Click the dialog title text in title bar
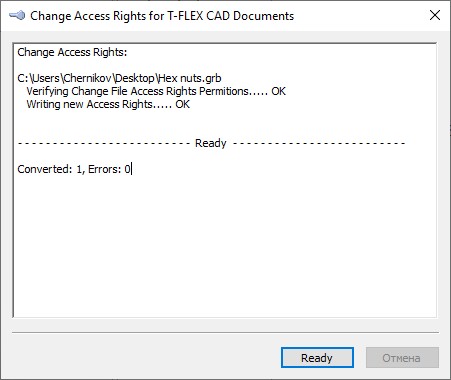 coord(162,16)
